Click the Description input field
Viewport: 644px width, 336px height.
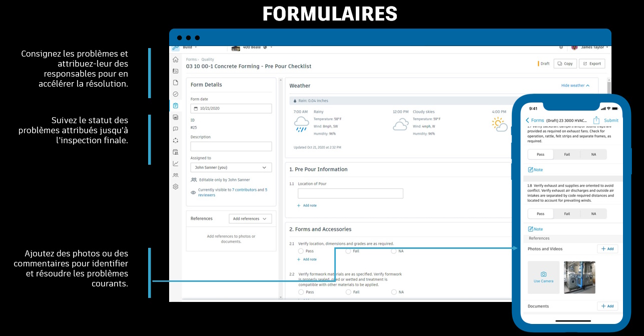tap(231, 146)
